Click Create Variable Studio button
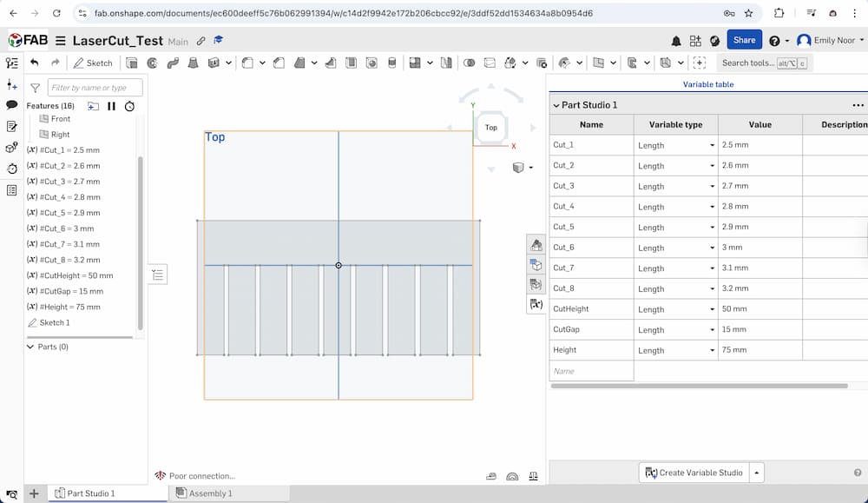Viewport: 868px width, 503px height. (694, 473)
